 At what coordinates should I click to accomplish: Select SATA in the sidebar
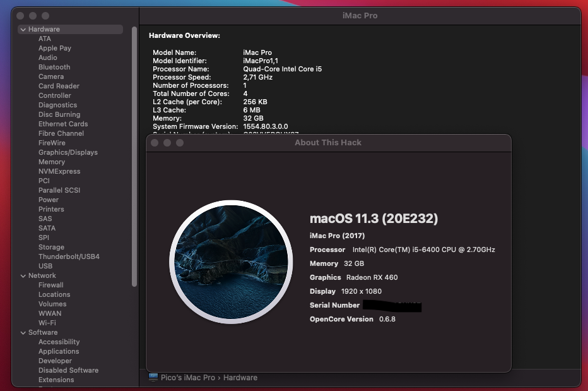tap(47, 228)
